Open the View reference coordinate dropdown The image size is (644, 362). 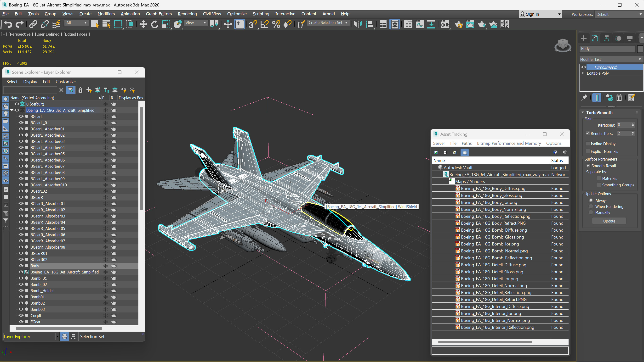pos(196,23)
